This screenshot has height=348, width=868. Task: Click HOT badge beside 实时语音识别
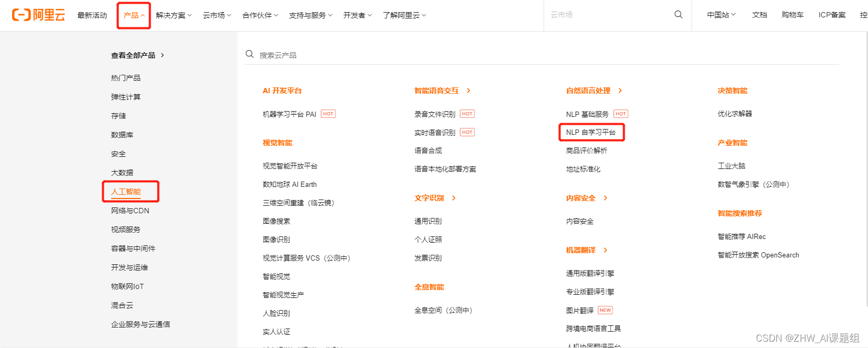467,132
